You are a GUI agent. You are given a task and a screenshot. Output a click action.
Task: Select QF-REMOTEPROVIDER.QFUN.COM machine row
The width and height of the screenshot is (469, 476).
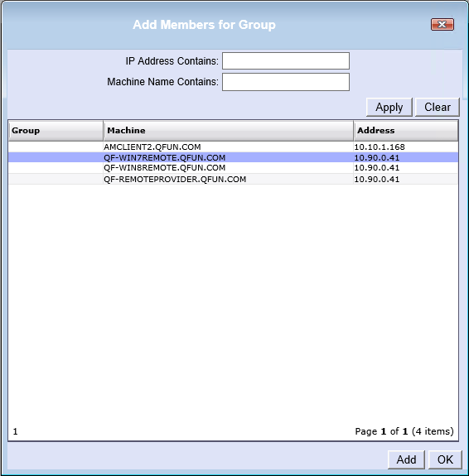[234, 179]
